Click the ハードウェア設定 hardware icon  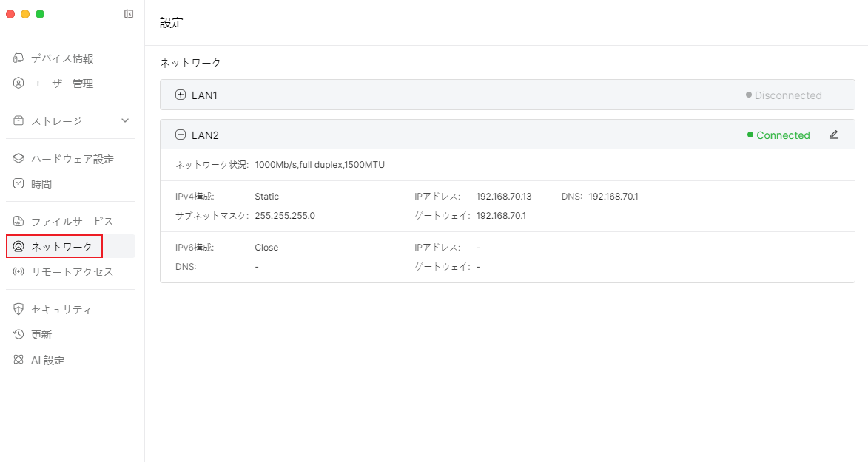click(18, 159)
